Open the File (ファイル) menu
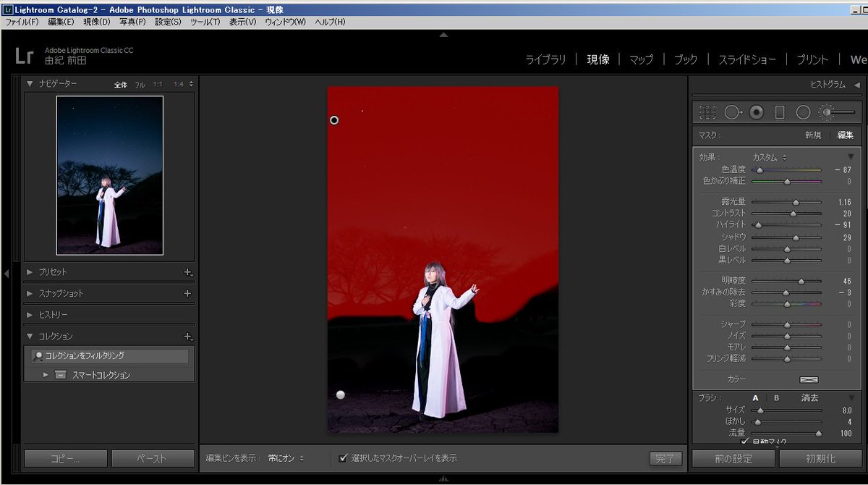868x485 pixels. click(x=22, y=22)
